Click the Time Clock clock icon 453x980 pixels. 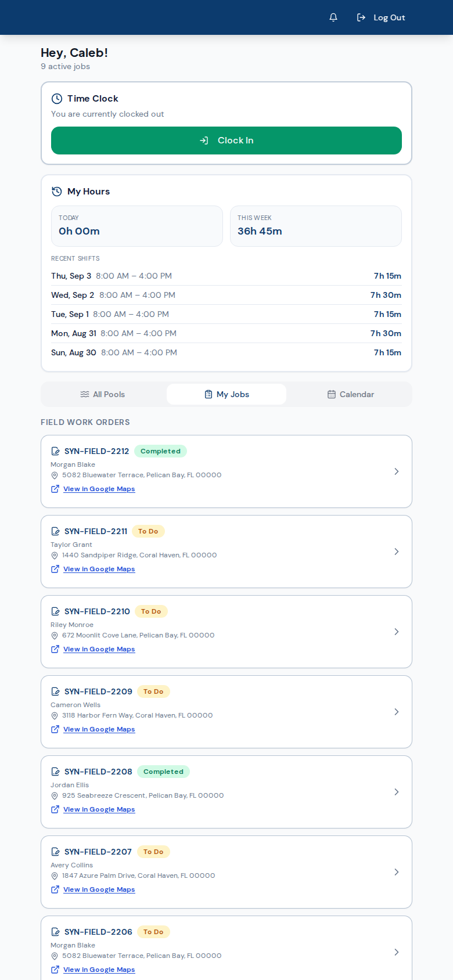coord(57,99)
